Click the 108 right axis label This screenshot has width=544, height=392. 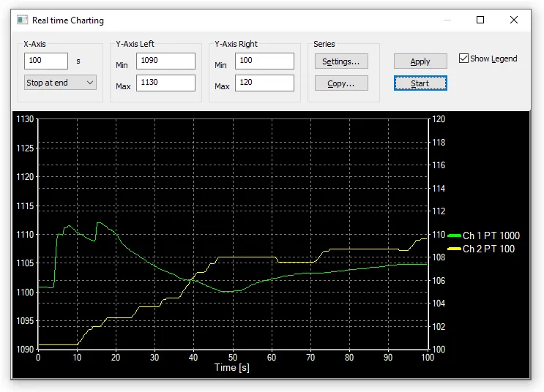coord(439,257)
